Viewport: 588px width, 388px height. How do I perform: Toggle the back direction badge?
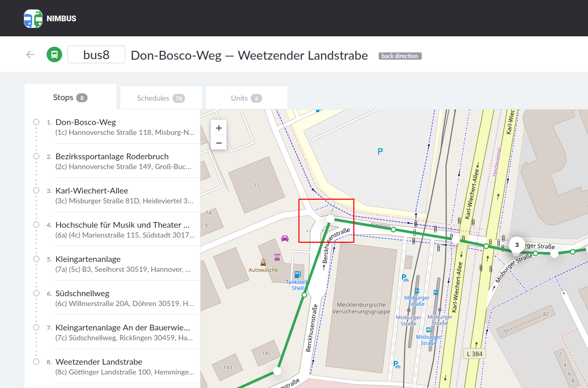pyautogui.click(x=400, y=56)
